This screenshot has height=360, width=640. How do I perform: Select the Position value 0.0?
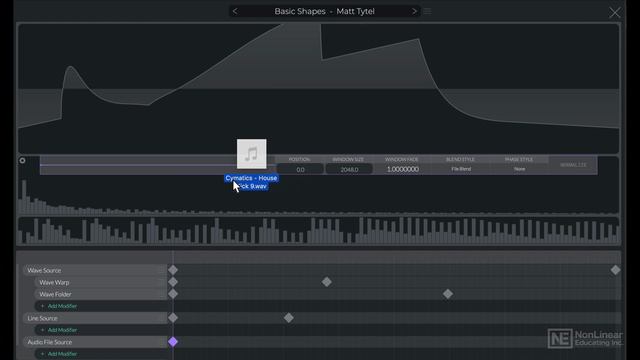[300, 169]
